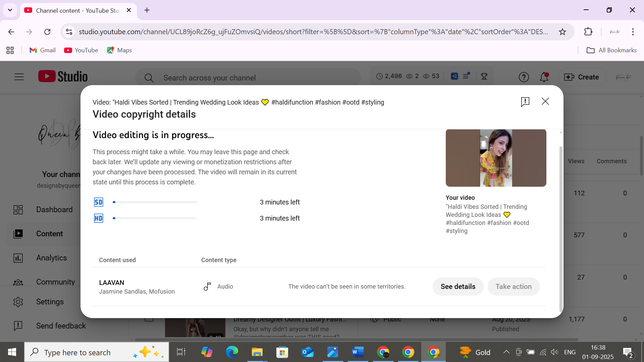Image resolution: width=644 pixels, height=362 pixels.
Task: Click the audio music note icon
Action: coord(207,287)
